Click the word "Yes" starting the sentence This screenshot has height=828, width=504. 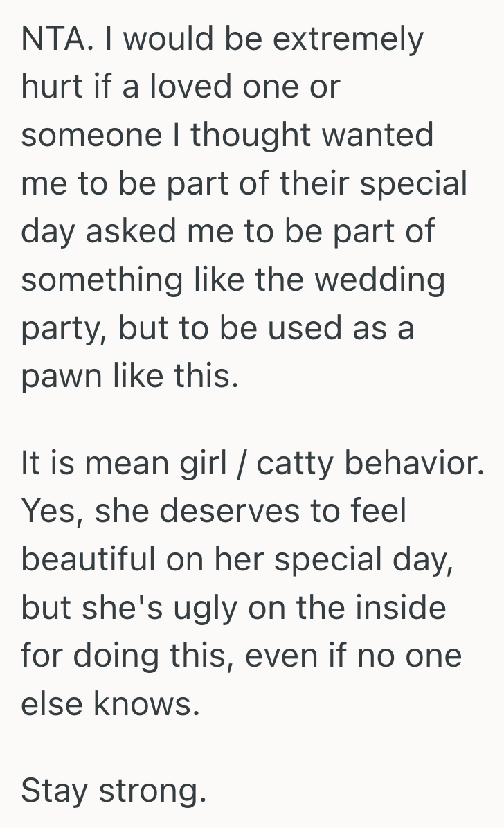(49, 510)
